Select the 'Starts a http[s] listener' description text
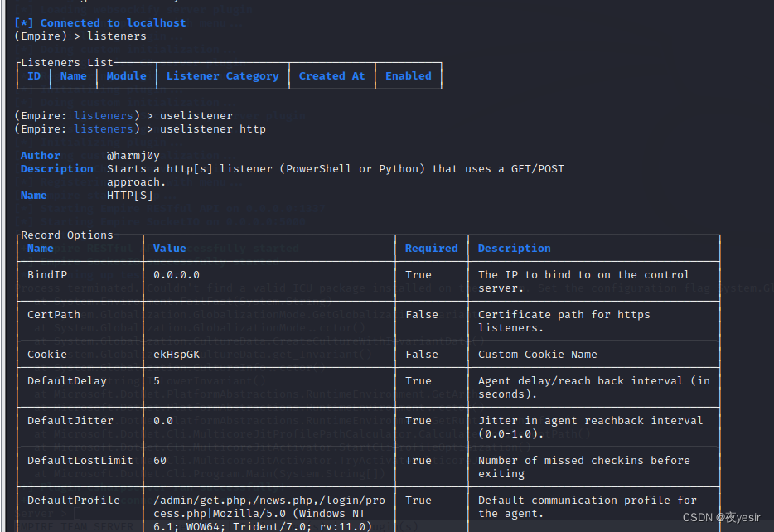The width and height of the screenshot is (774, 532). click(x=336, y=175)
